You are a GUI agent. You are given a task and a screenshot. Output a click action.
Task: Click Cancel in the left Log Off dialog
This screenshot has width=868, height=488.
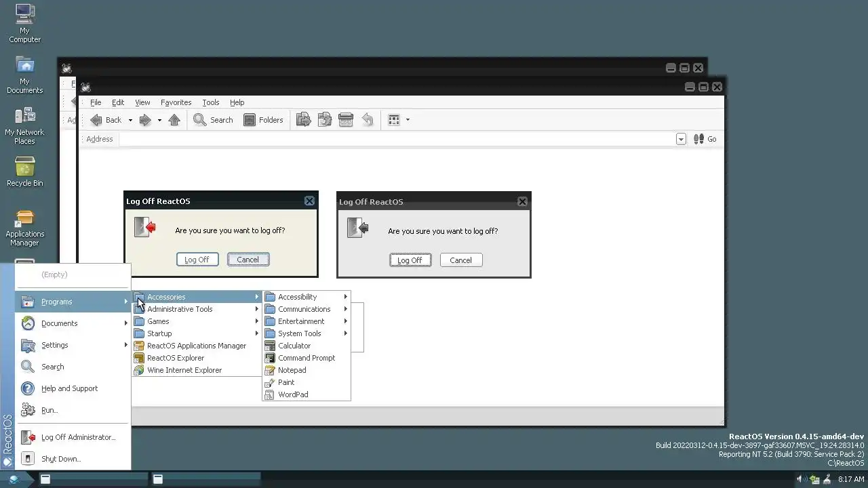(x=248, y=260)
